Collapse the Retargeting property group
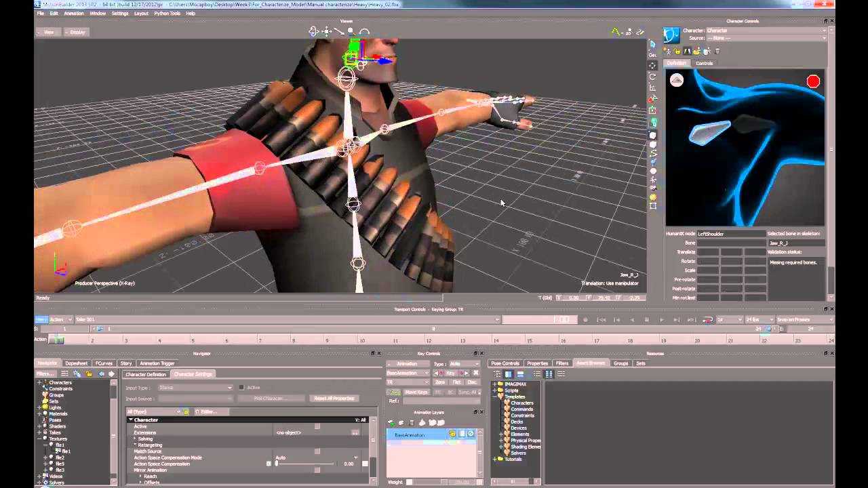The width and height of the screenshot is (868, 488). [135, 445]
